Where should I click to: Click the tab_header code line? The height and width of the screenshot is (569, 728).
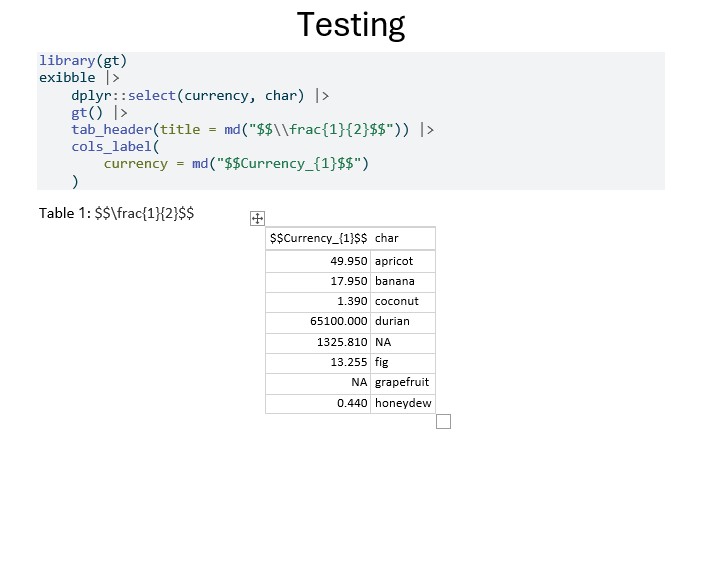tap(252, 129)
